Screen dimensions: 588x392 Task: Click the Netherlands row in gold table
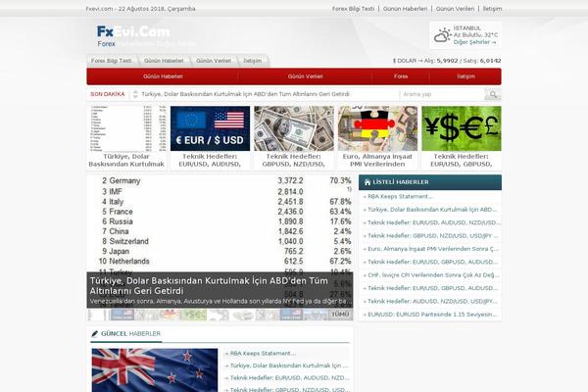(x=225, y=262)
